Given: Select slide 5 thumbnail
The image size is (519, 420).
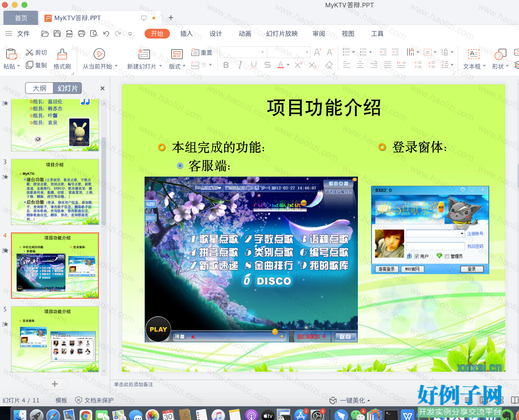Looking at the screenshot, I should [x=55, y=339].
